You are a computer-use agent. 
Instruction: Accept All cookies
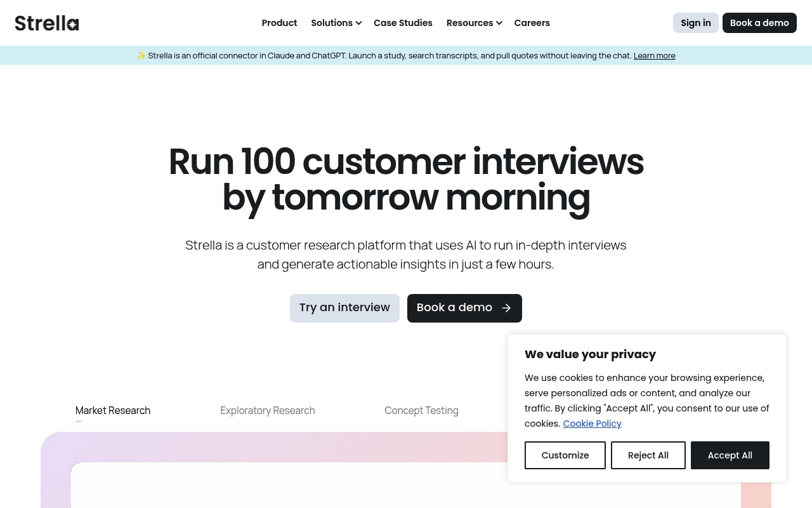pyautogui.click(x=730, y=455)
